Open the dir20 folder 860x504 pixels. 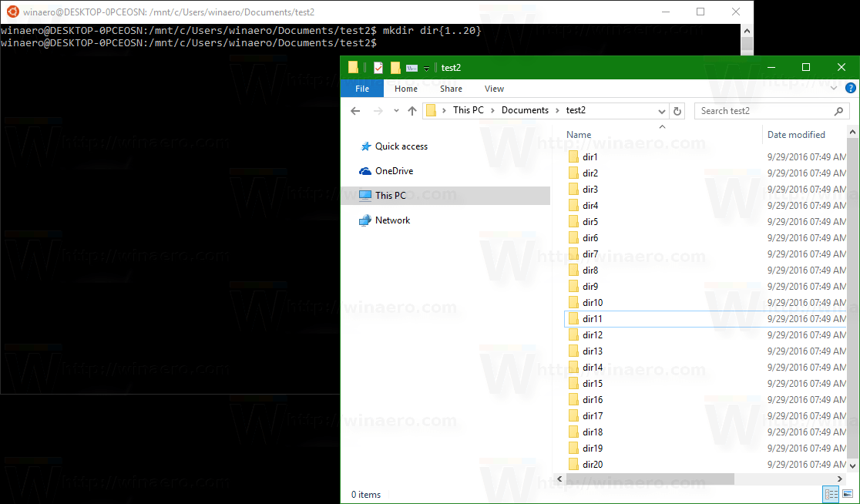click(592, 464)
